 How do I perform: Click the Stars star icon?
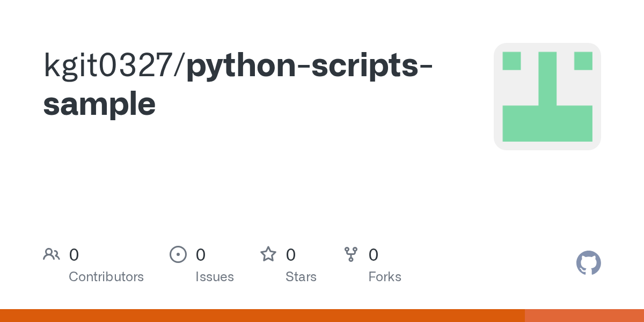268,254
